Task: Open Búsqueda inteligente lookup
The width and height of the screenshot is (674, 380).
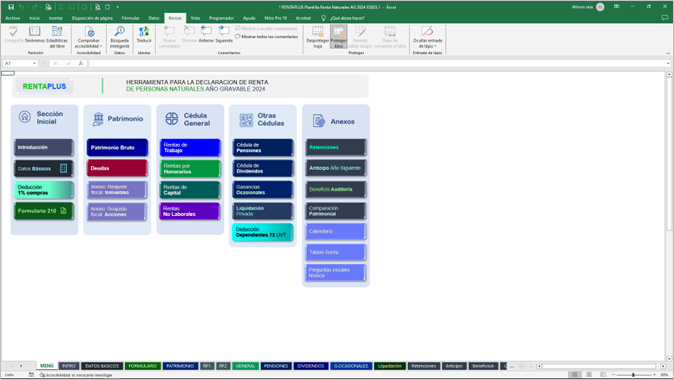Action: [x=119, y=37]
